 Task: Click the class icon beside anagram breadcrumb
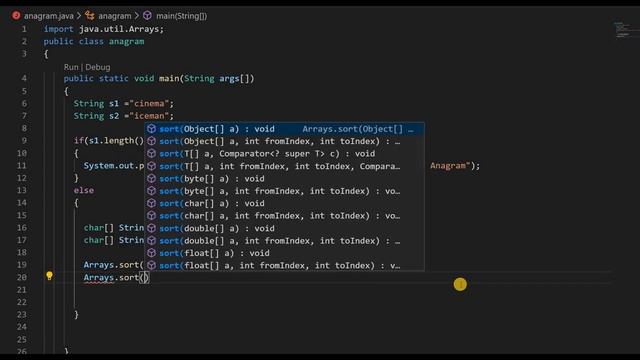[89, 16]
